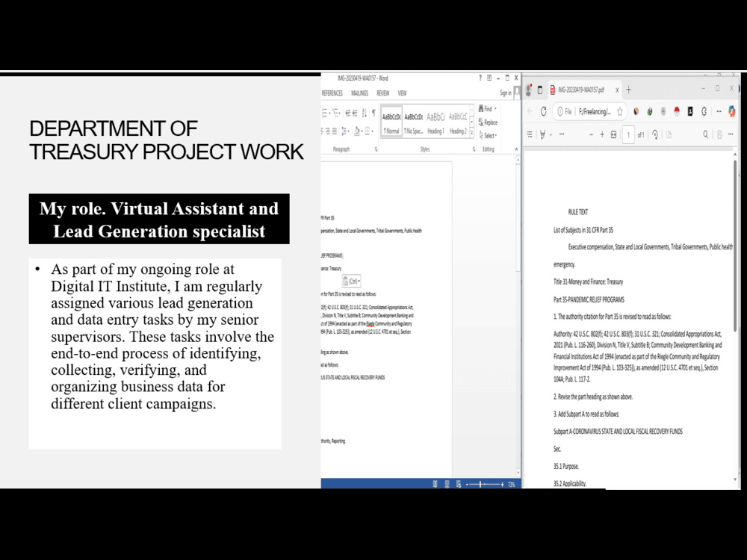Open the REFERENCES tab in Word
This screenshot has width=747, height=560.
point(332,93)
